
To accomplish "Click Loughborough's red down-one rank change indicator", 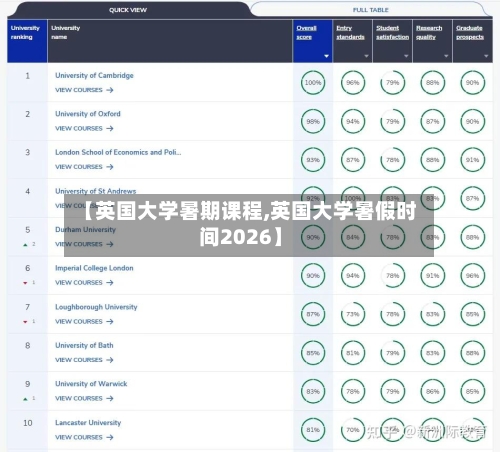I will click(x=29, y=322).
